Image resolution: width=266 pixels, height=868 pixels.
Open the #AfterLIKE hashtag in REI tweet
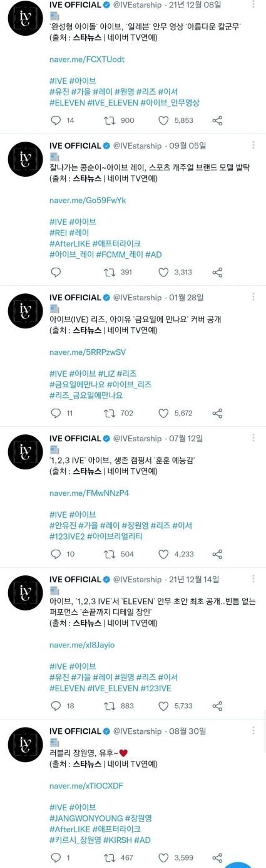69,243
